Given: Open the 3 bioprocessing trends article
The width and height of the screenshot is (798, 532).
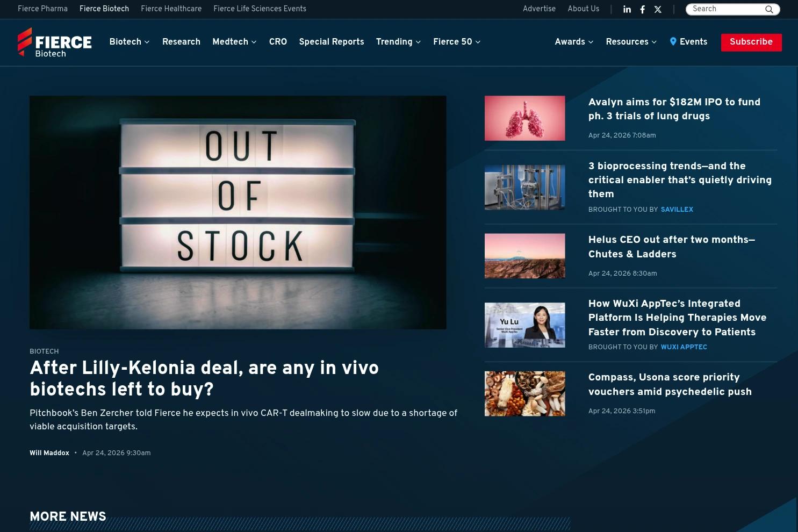Looking at the screenshot, I should 680,180.
